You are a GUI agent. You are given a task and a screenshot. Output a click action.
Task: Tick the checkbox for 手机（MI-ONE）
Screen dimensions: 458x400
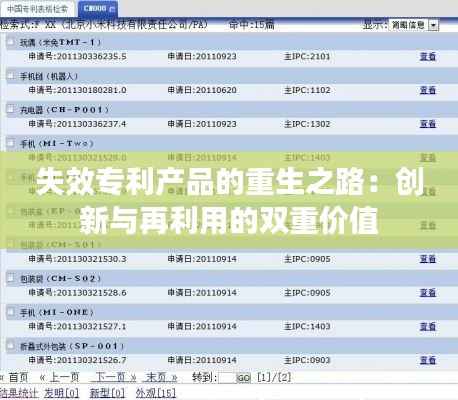pos(11,312)
